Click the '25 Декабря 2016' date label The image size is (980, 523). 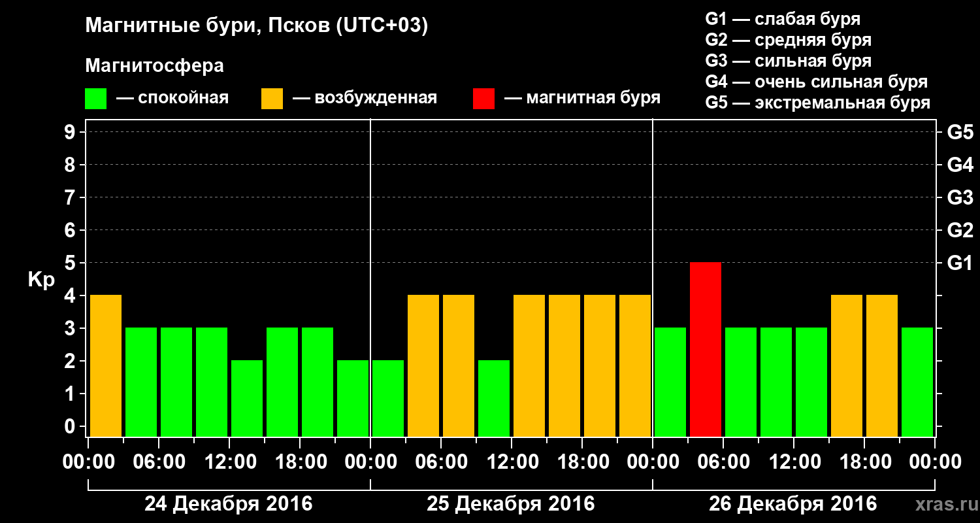coord(511,504)
